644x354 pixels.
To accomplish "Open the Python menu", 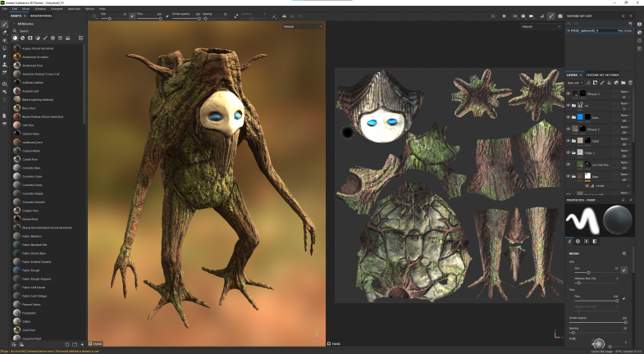I will (89, 9).
